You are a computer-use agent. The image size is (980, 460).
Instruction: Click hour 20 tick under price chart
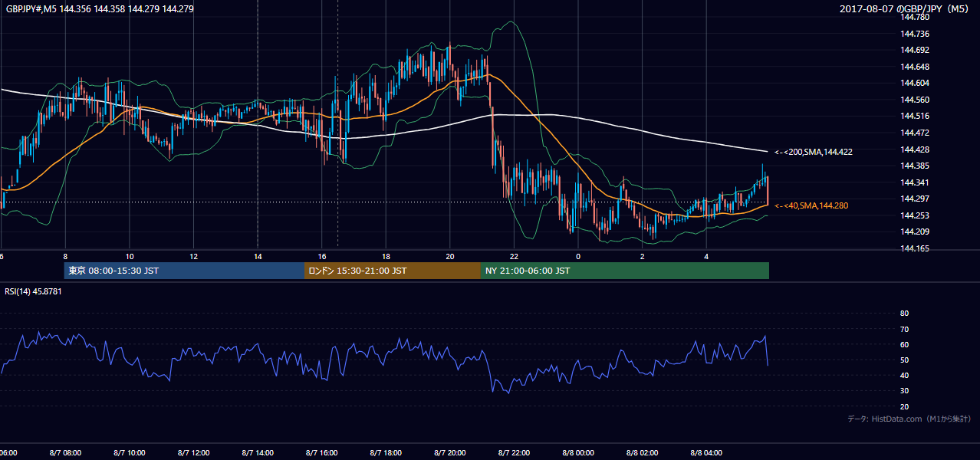click(x=450, y=256)
